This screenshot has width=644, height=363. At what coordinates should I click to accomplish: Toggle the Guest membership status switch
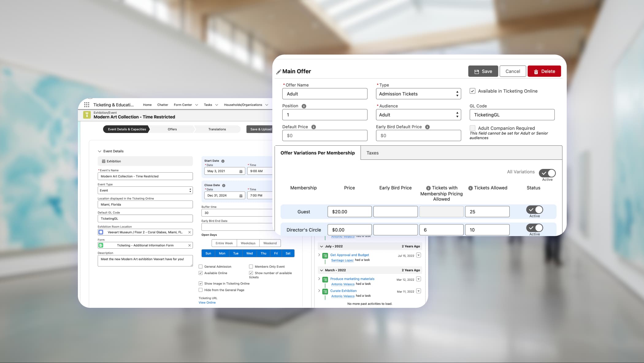pyautogui.click(x=535, y=210)
